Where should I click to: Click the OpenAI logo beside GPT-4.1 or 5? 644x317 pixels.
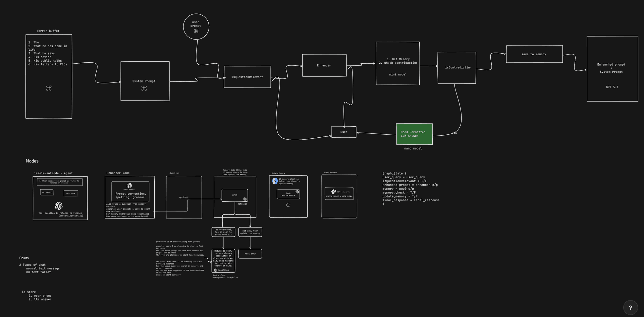coord(333,192)
